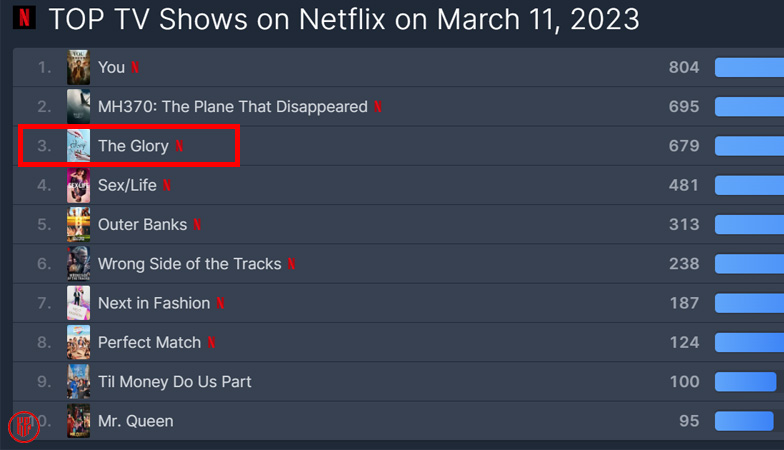Click the points bar for Mr. Queen
The width and height of the screenshot is (784, 450).
point(744,421)
